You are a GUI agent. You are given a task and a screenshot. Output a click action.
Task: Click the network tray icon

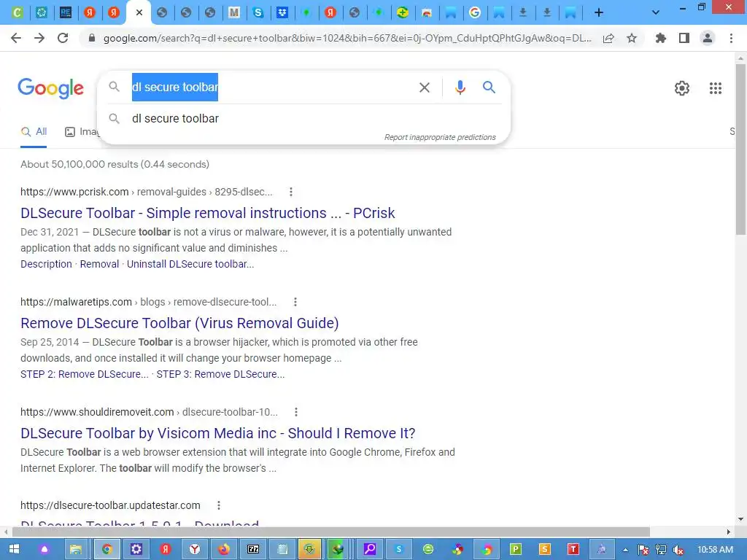click(x=661, y=550)
